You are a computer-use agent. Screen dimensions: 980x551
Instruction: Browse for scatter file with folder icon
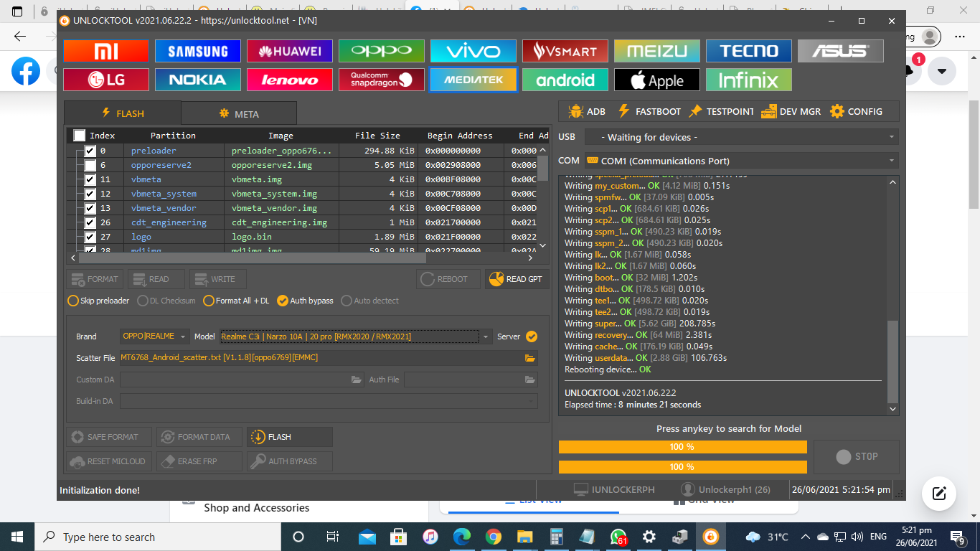pyautogui.click(x=530, y=358)
